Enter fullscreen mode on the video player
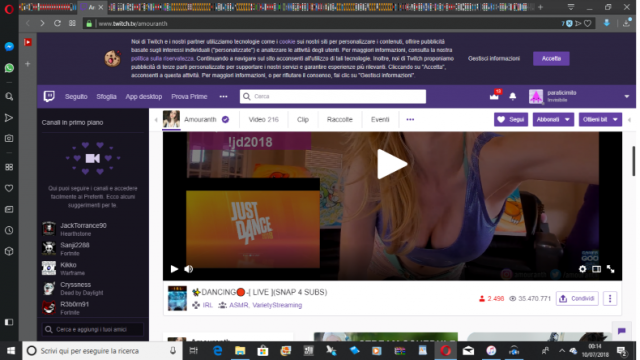The height and width of the screenshot is (360, 640). [611, 269]
